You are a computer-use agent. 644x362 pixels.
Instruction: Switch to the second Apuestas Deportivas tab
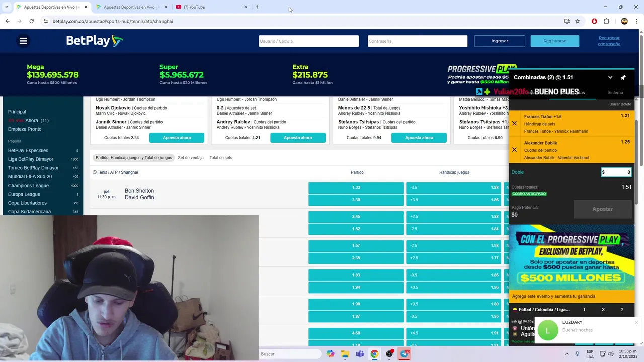pos(130,7)
